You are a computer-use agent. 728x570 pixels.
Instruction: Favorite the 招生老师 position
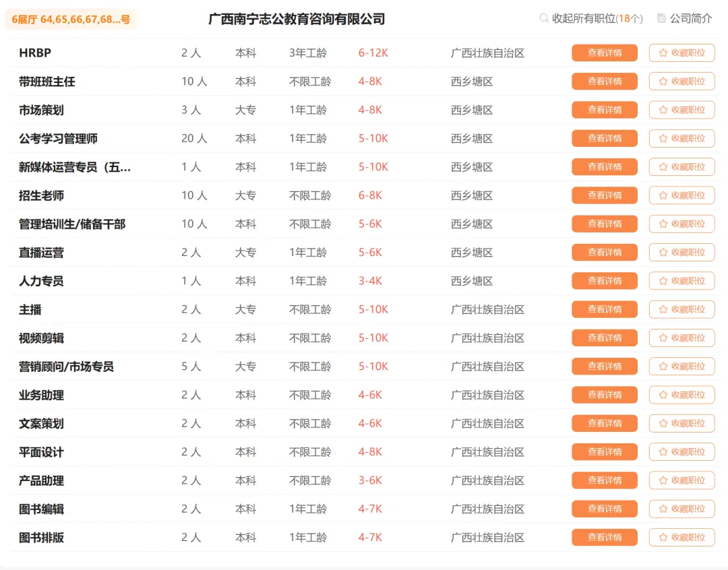681,195
